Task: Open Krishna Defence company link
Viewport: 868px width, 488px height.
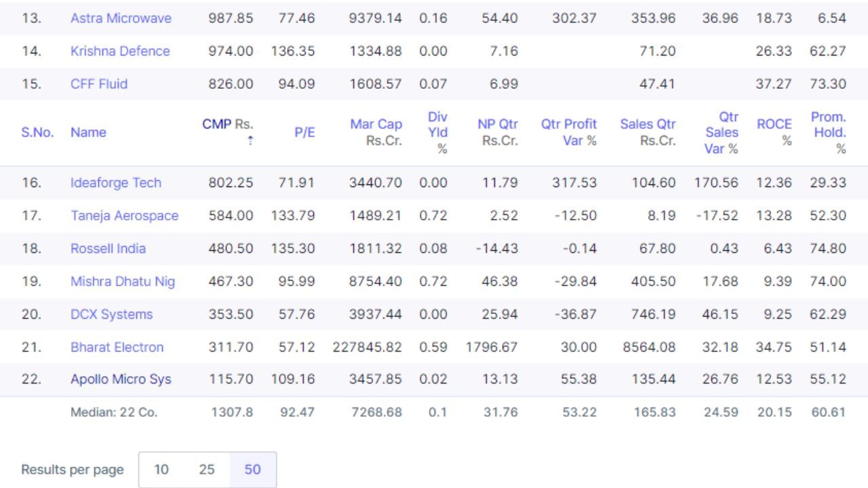Action: 120,52
